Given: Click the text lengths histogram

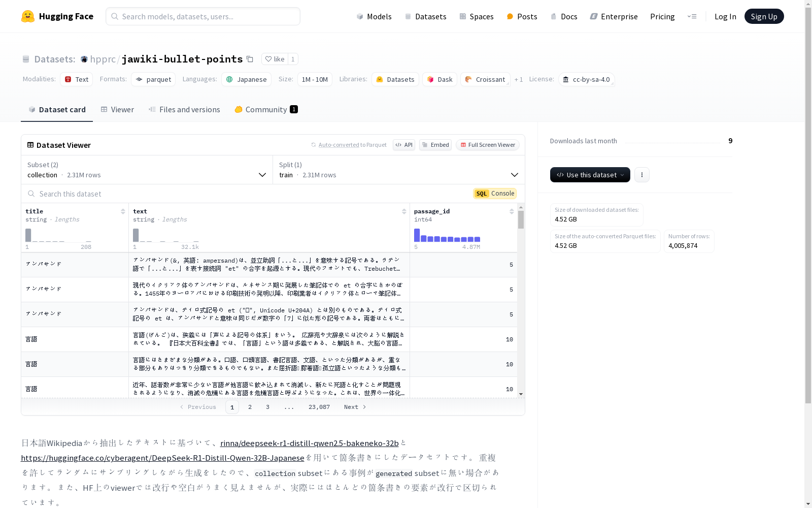Looking at the screenshot, I should (x=166, y=235).
